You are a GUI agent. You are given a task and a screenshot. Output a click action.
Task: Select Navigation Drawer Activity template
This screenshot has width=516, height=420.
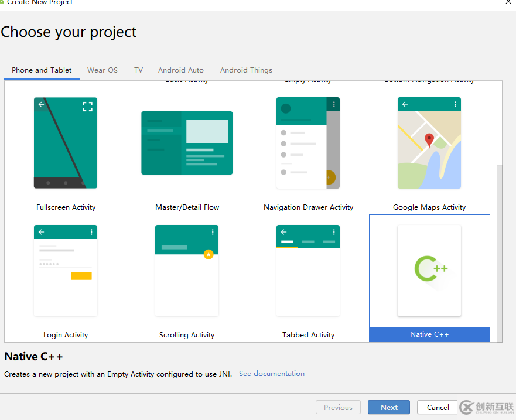[308, 143]
